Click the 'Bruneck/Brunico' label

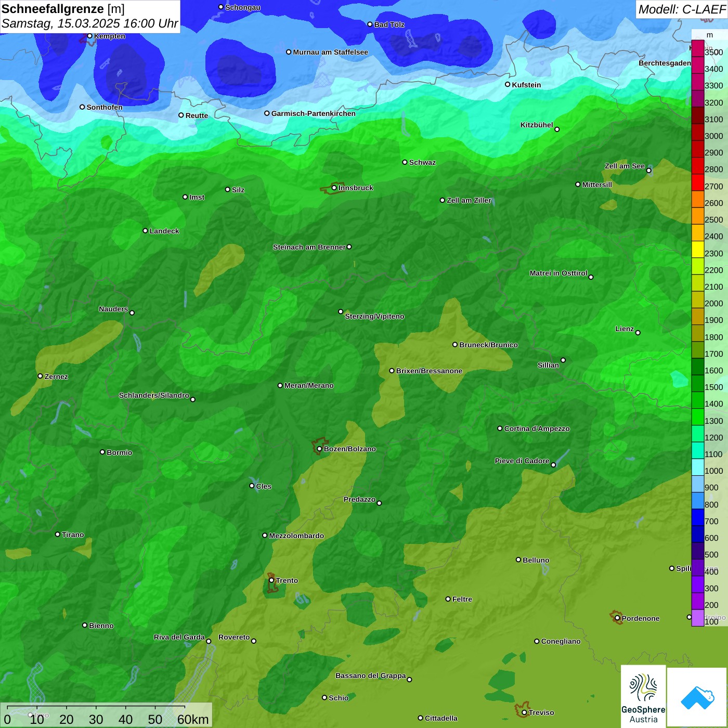click(x=488, y=345)
